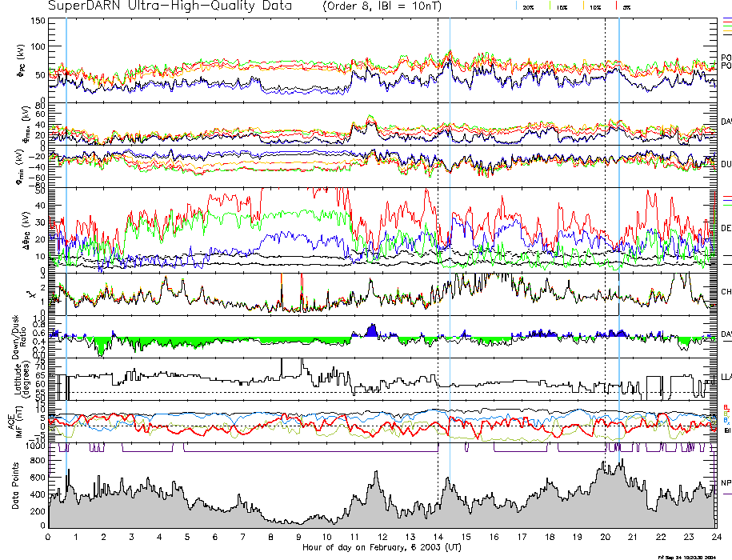Select the dashed vertical marker at hour 20
The height and width of the screenshot is (560, 732).
(605, 240)
